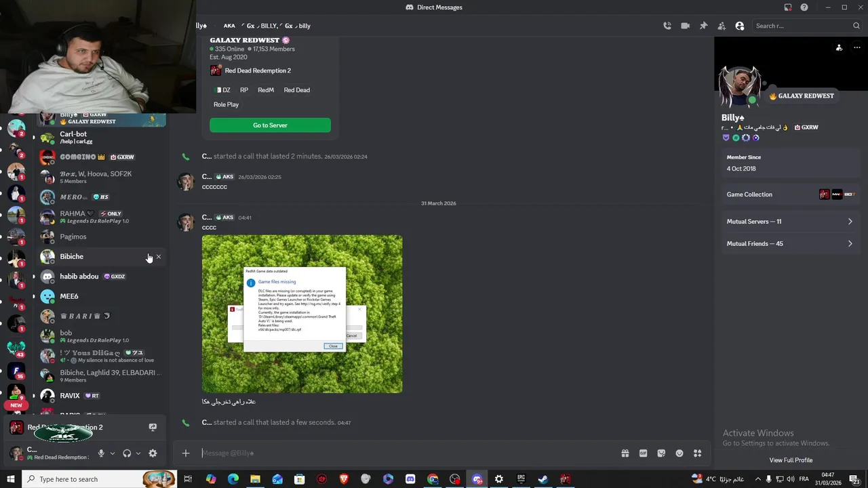Viewport: 868px width, 488px height.
Task: Select the DZ tag on server invite
Action: 222,90
